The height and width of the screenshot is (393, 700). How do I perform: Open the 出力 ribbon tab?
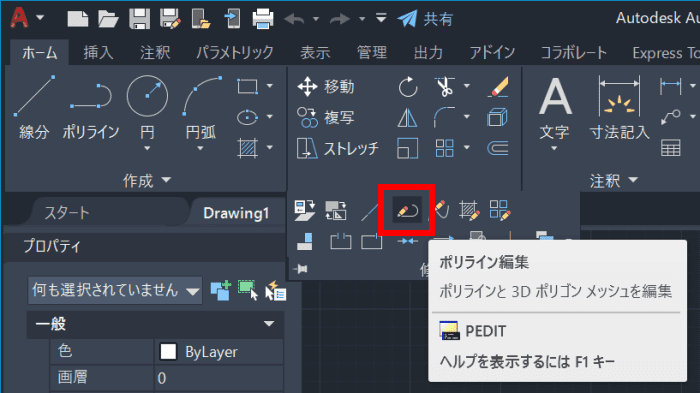coord(428,53)
